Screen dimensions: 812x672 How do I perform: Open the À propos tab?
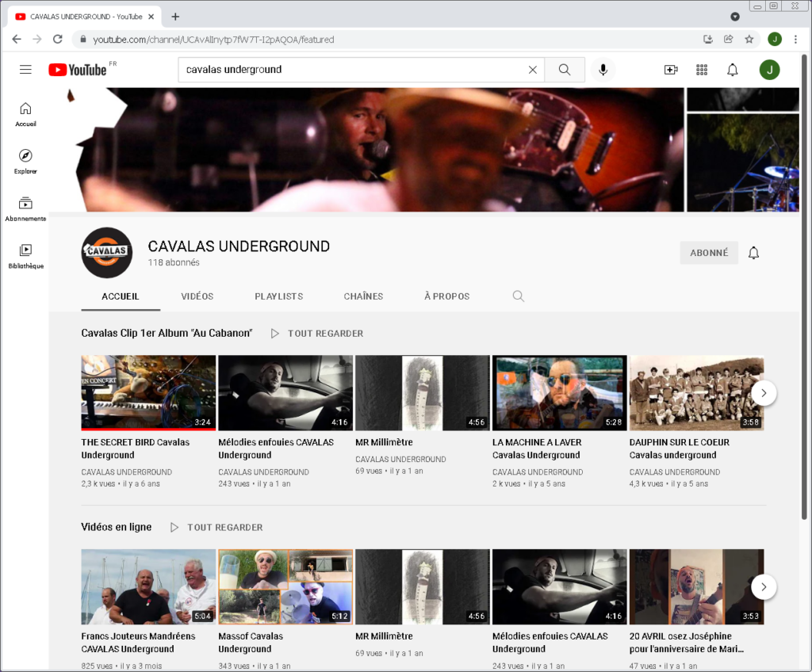447,296
